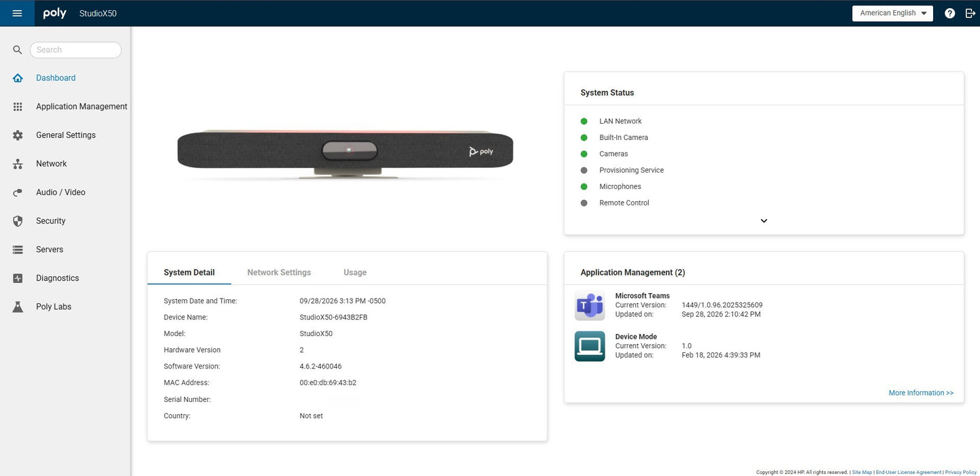The width and height of the screenshot is (980, 476).
Task: Click the StudioX50 title in header
Action: (98, 14)
